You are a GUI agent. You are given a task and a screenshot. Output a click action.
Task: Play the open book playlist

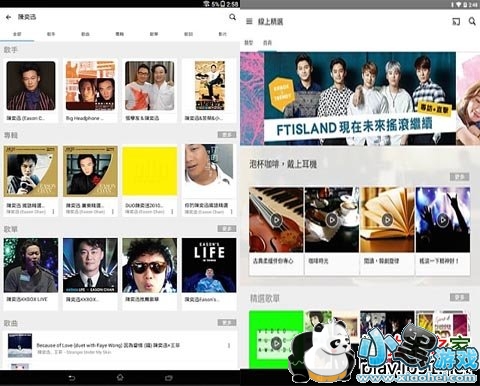pos(387,220)
